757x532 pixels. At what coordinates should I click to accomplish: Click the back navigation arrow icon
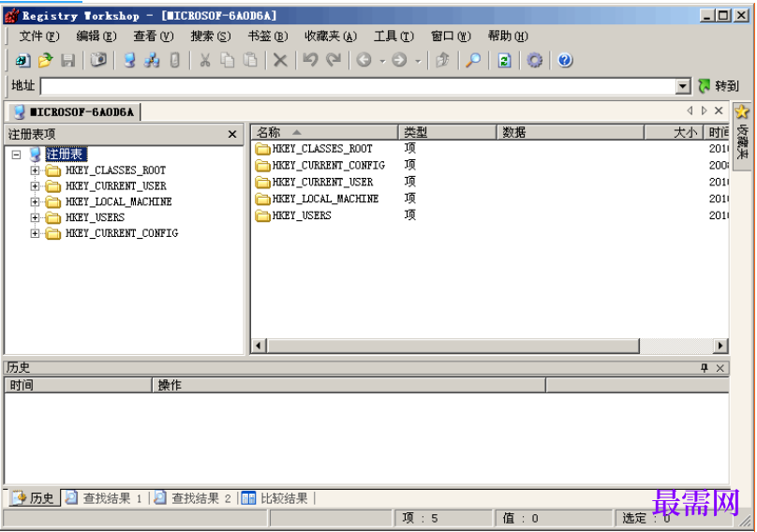point(364,60)
